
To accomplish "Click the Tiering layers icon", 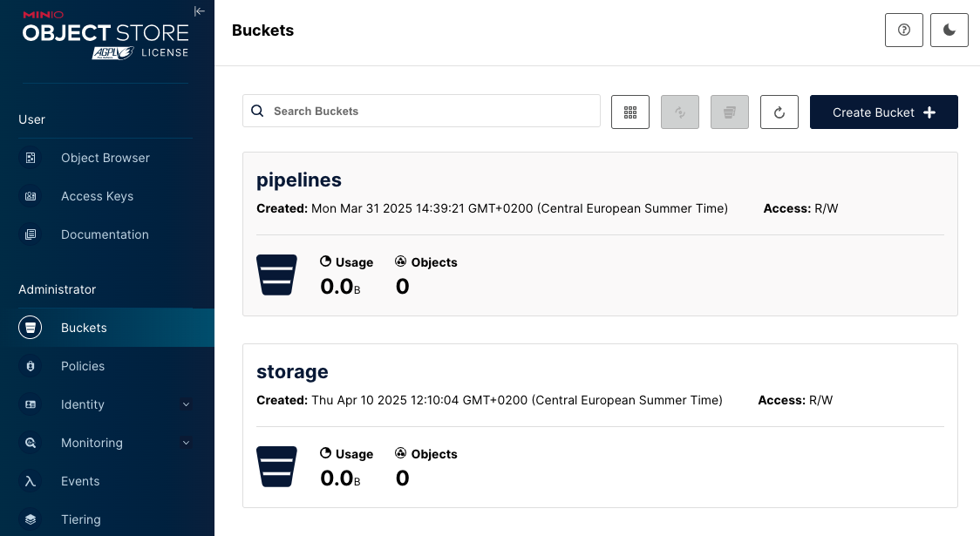I will (31, 519).
